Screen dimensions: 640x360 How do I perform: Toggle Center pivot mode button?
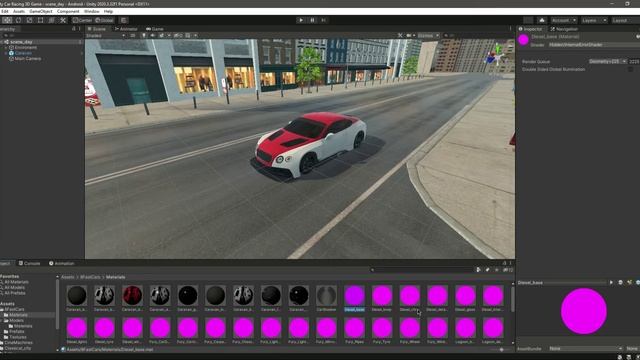click(82, 20)
